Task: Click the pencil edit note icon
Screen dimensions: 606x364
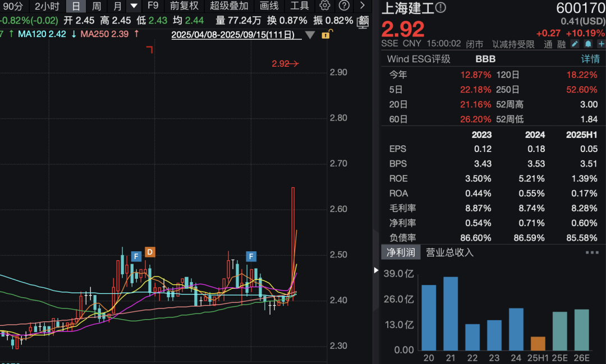Action: point(575,44)
